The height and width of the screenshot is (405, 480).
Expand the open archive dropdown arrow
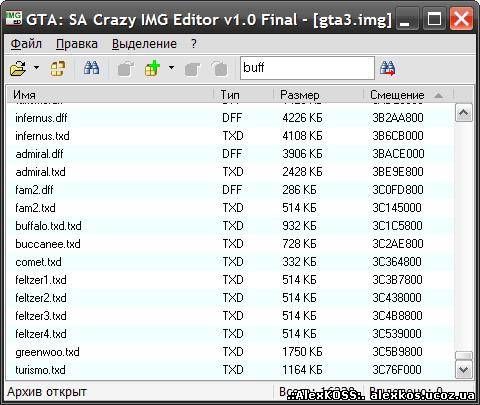[36, 68]
